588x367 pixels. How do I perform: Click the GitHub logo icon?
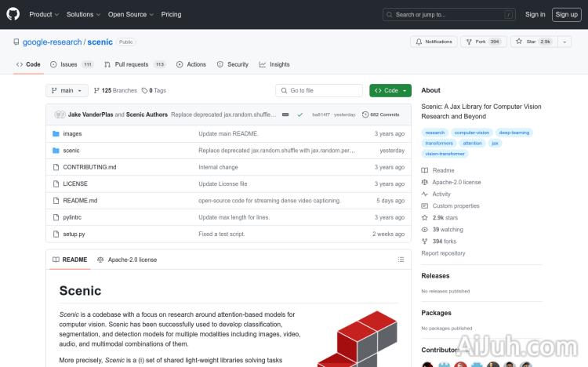[x=15, y=14]
